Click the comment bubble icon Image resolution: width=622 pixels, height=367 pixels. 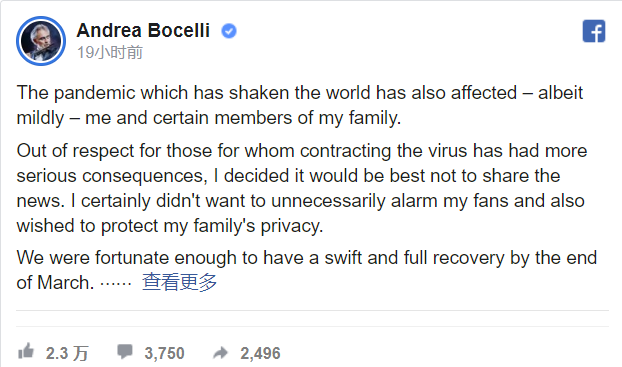[x=125, y=352]
